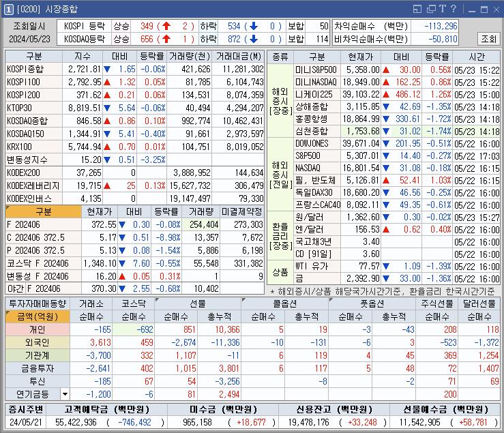Select the 니케이225 row label
The image size is (504, 433).
tap(317, 95)
